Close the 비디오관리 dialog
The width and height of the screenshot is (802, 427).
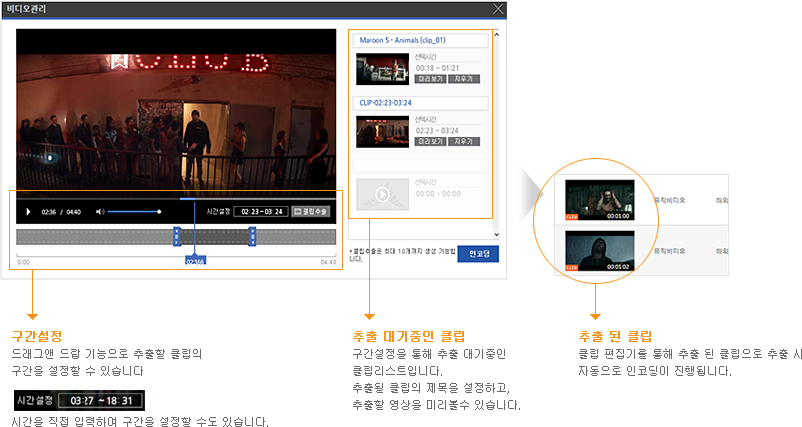click(498, 9)
